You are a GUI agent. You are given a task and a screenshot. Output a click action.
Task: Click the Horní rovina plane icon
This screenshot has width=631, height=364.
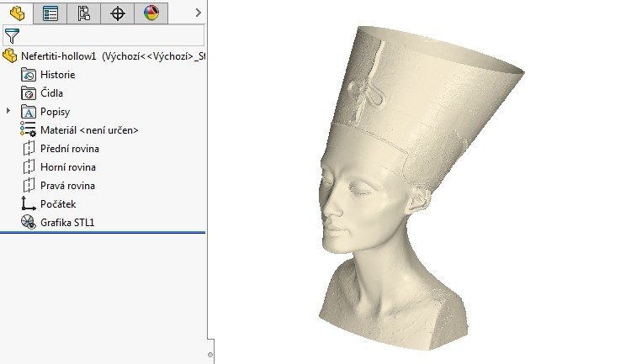click(29, 167)
